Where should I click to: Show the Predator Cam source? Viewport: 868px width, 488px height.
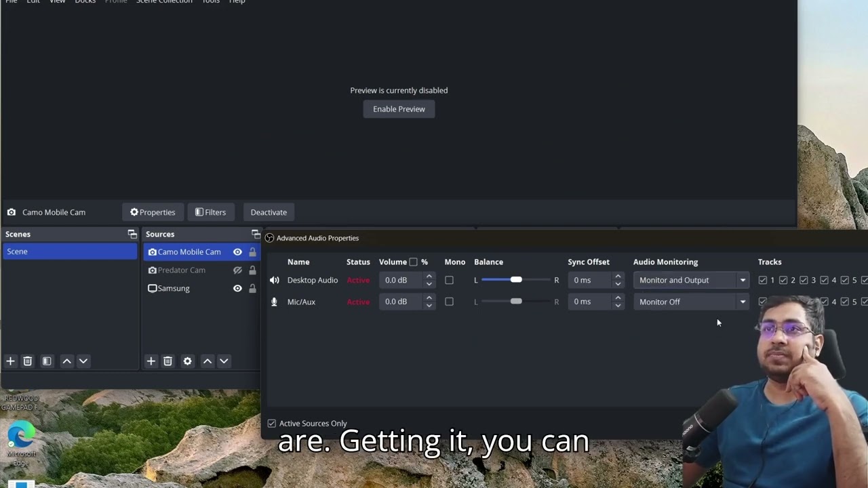pos(237,270)
